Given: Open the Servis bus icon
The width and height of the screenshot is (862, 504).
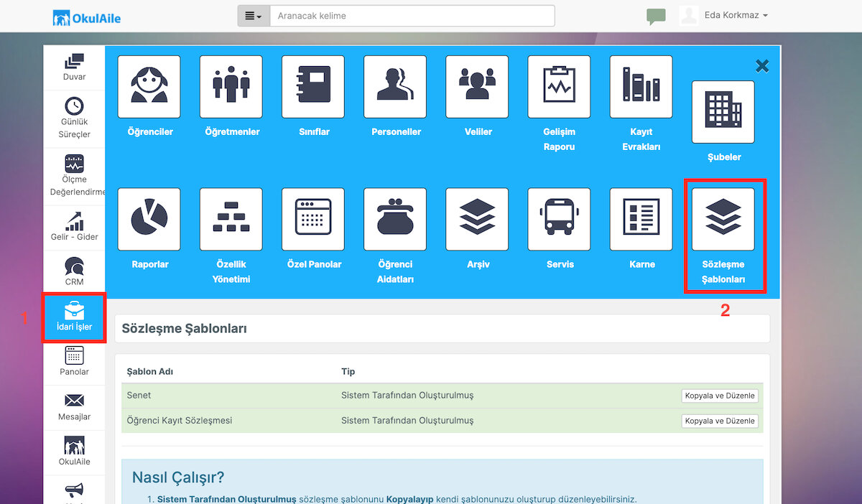Looking at the screenshot, I should tap(559, 219).
